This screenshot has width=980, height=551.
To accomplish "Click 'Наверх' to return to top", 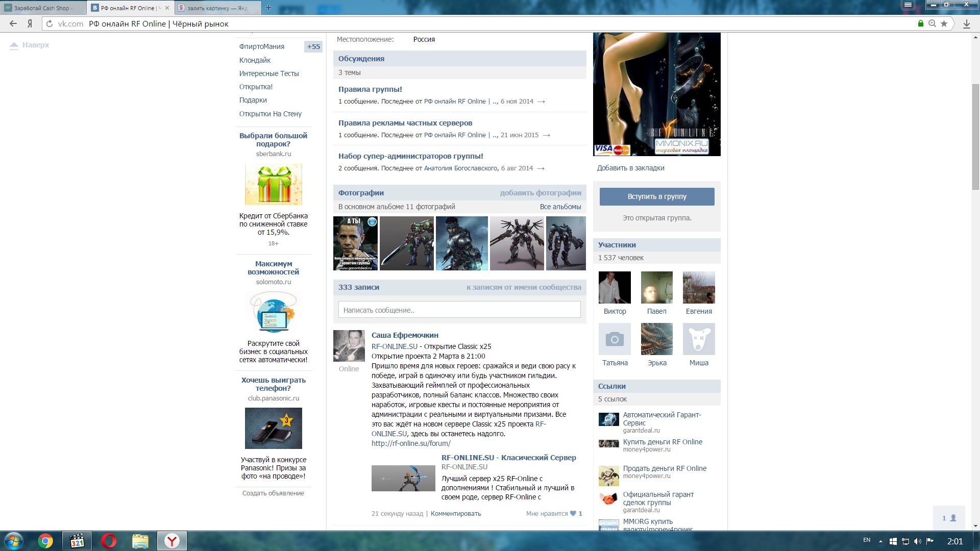I will tap(30, 45).
